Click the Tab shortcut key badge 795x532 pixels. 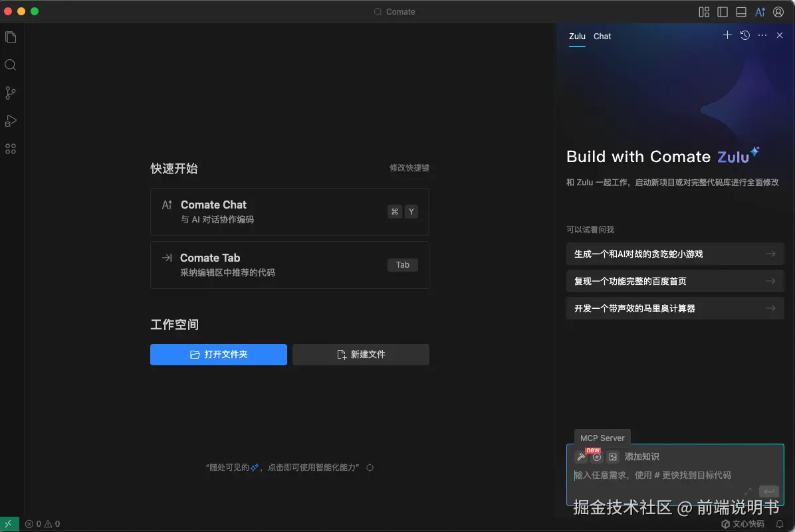click(403, 265)
